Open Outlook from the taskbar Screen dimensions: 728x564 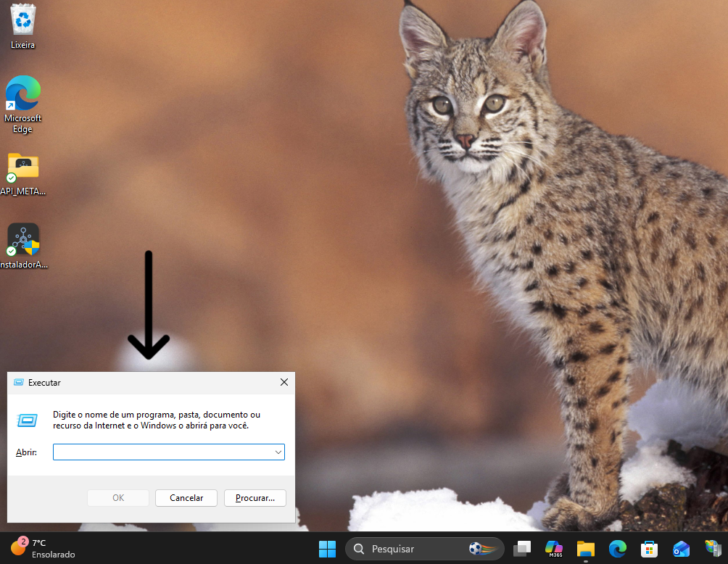[x=681, y=549]
